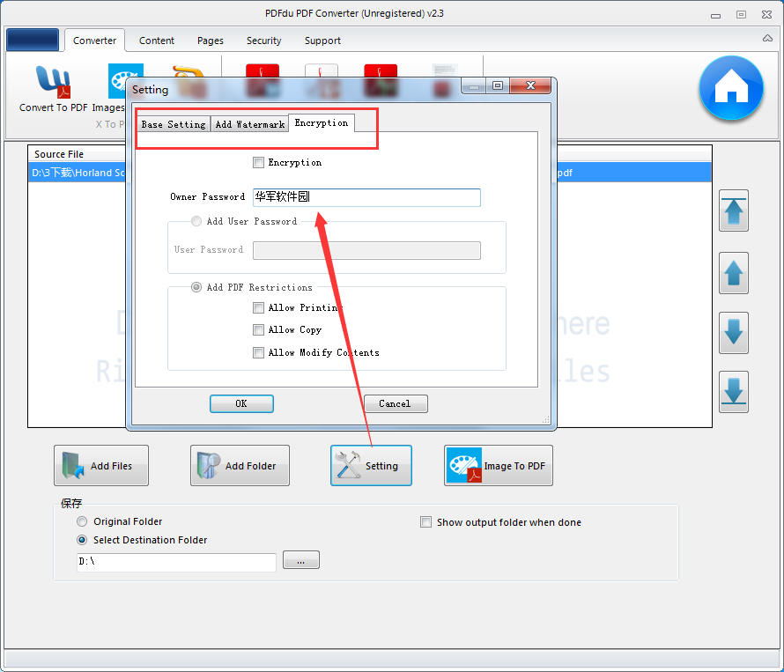The height and width of the screenshot is (672, 784).
Task: Move selected file down one position
Action: [733, 333]
